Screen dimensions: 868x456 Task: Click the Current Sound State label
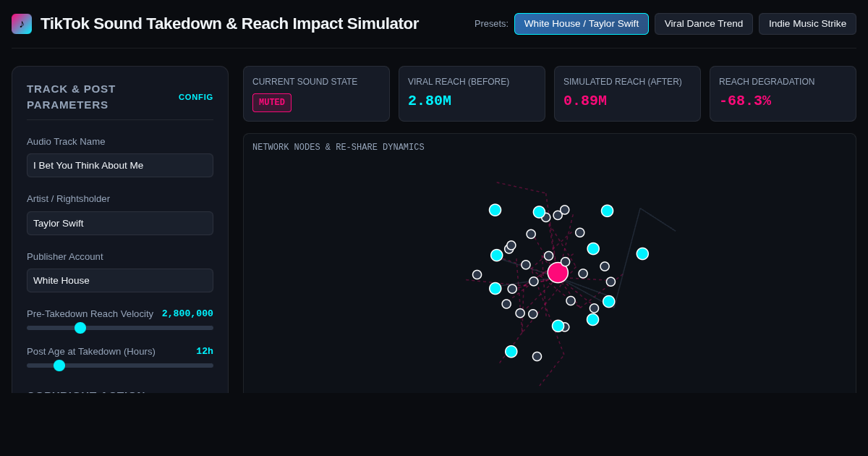click(x=305, y=82)
